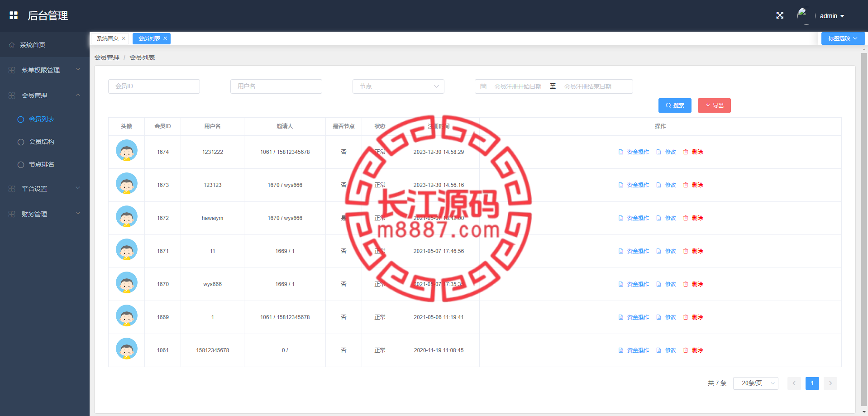Collapse the 会员管理 menu
868x416 pixels.
pos(45,96)
